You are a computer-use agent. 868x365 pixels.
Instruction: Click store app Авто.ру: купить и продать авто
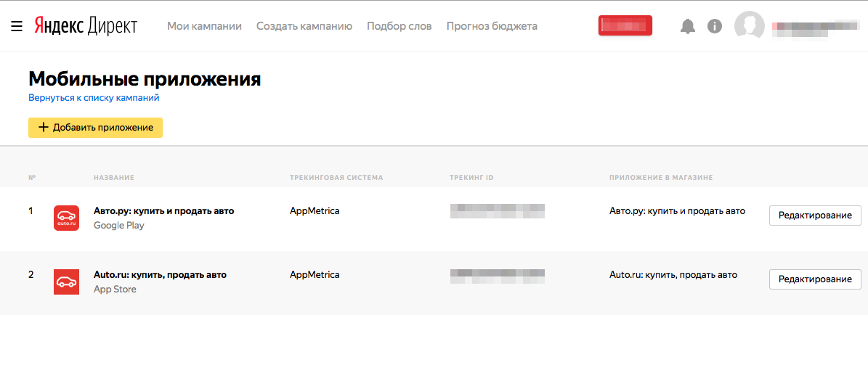[678, 210]
